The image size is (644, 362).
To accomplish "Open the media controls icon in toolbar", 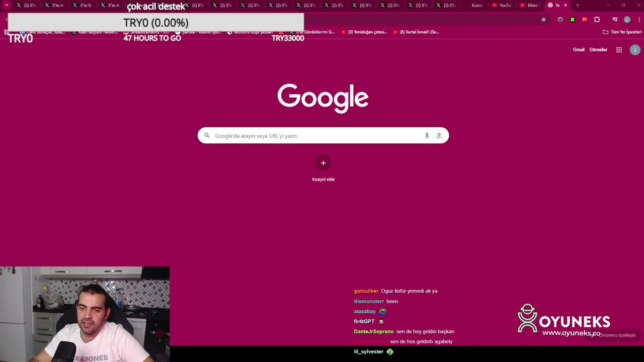I will click(615, 20).
